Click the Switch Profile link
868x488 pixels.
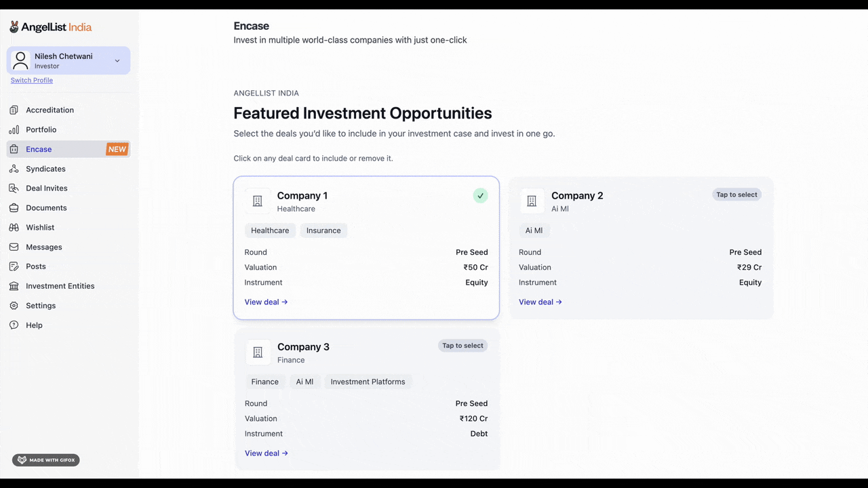click(x=32, y=80)
